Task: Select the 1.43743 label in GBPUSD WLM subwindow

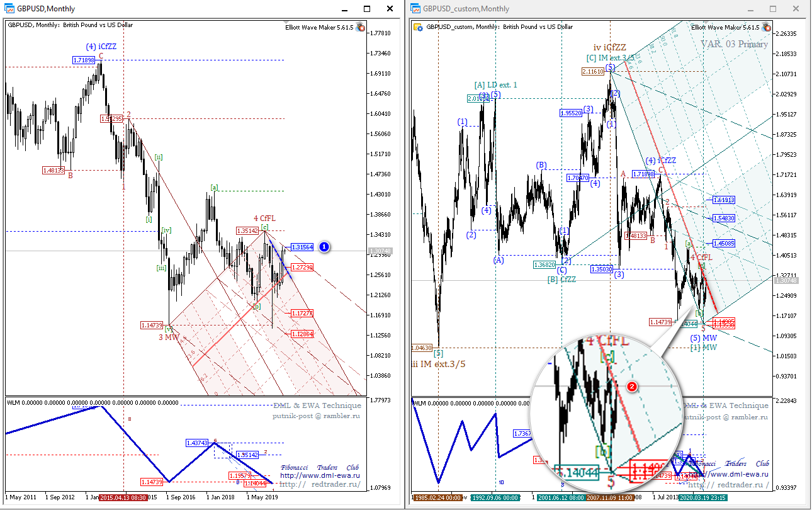Action: click(x=197, y=443)
